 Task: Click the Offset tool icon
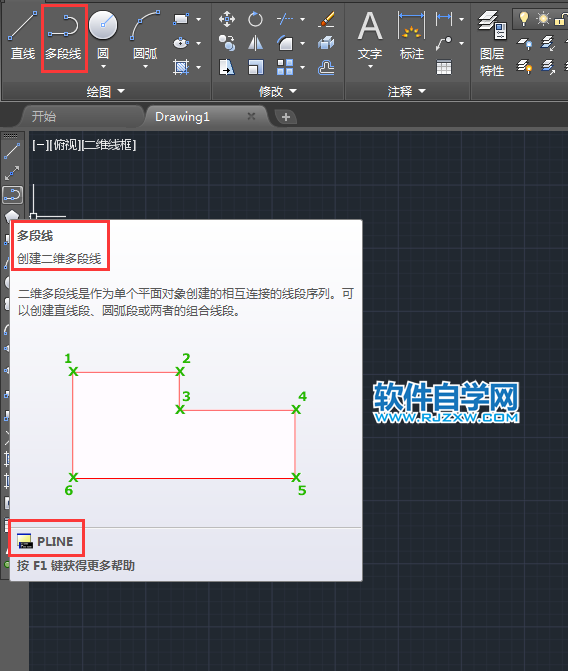[x=326, y=67]
